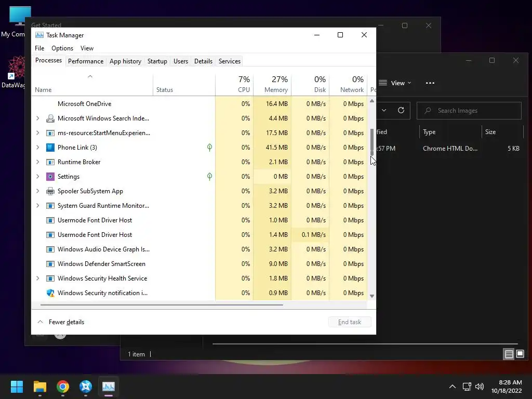Click the vertical scrollbar thumb in process list
This screenshot has width=532, height=399.
(372, 142)
